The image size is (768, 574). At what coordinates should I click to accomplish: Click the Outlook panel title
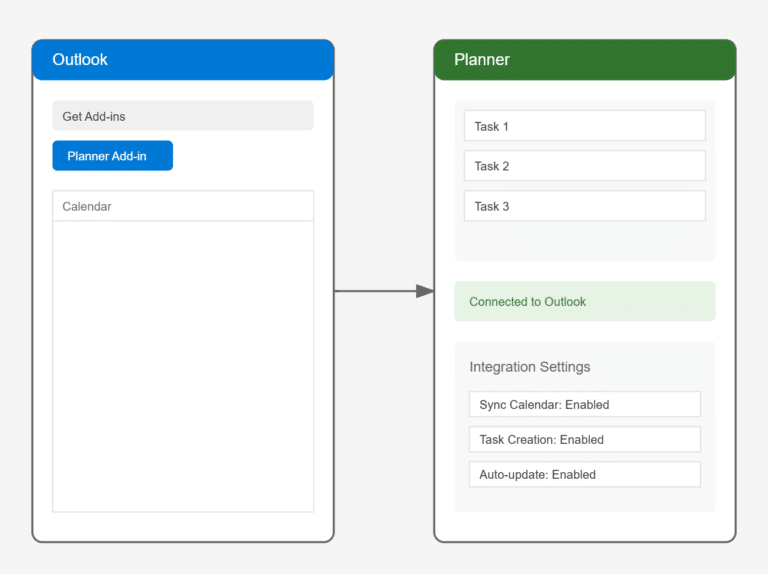[x=80, y=59]
